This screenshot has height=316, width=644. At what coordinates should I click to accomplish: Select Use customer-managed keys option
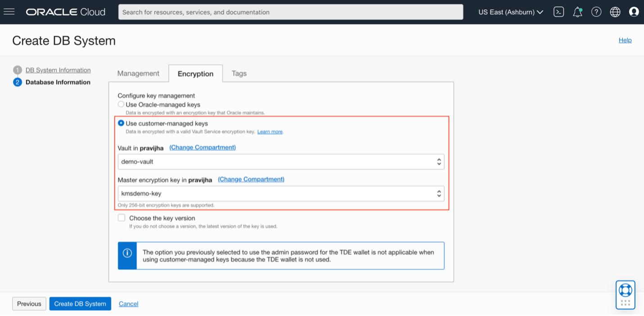121,123
